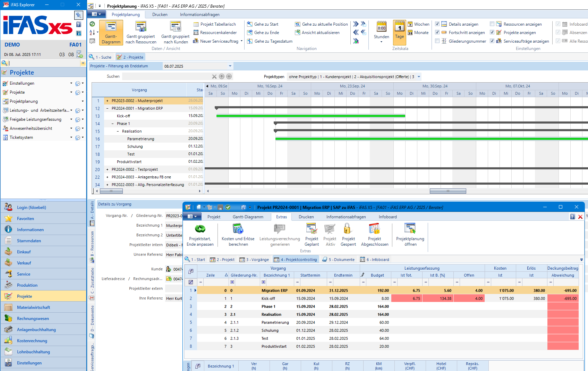Open the Enddatum filter date dropdown

pyautogui.click(x=230, y=66)
